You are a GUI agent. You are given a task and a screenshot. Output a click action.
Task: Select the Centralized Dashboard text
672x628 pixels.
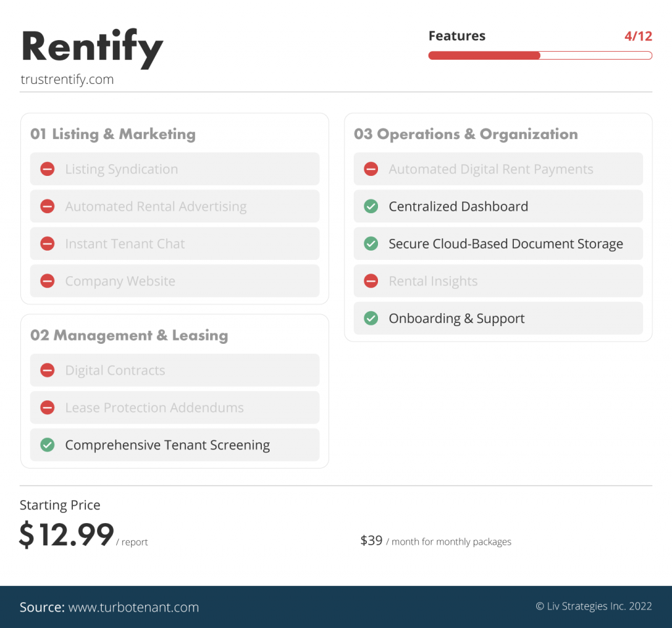point(458,206)
